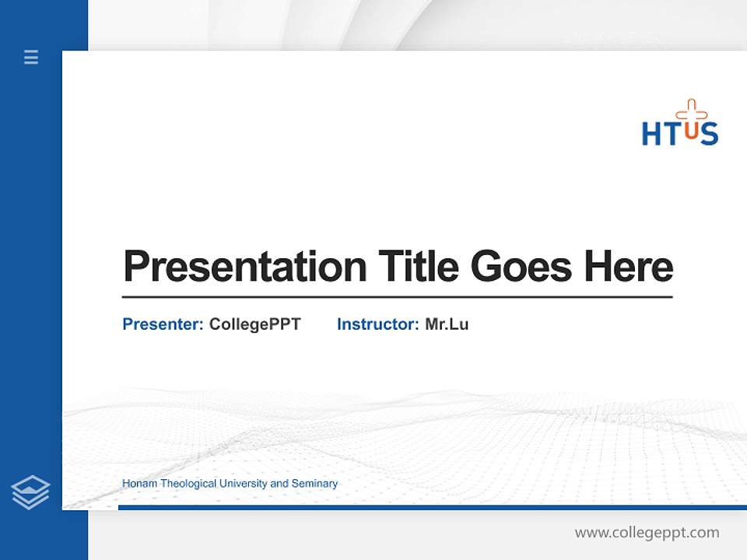Select the top layer of the stack icon
The height and width of the screenshot is (560, 747).
pyautogui.click(x=30, y=481)
